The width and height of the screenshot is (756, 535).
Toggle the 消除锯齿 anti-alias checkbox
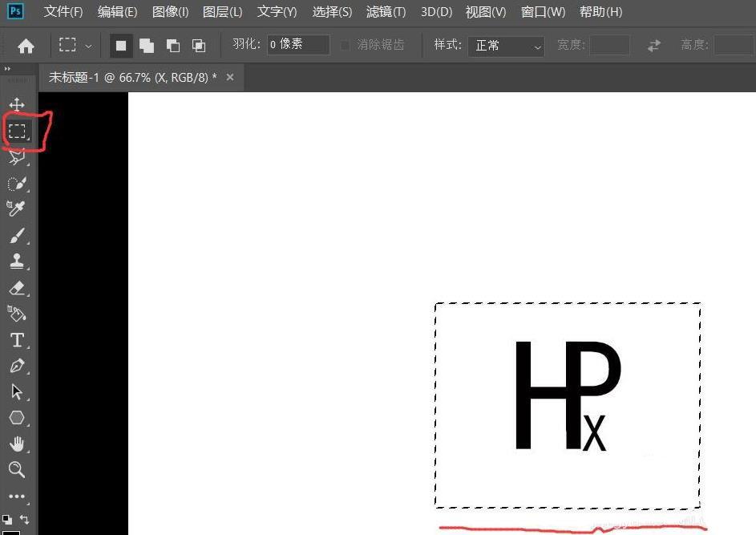point(345,44)
